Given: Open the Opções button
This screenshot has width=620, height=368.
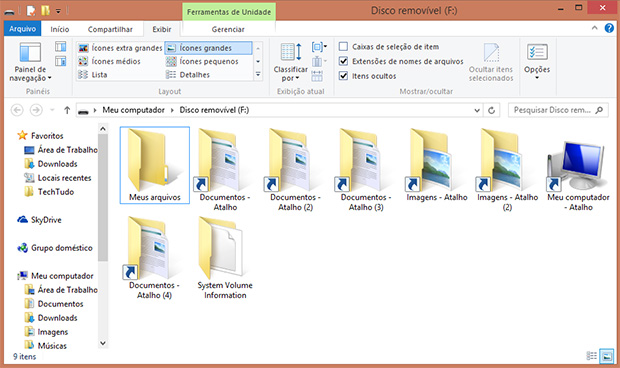Looking at the screenshot, I should point(537,61).
